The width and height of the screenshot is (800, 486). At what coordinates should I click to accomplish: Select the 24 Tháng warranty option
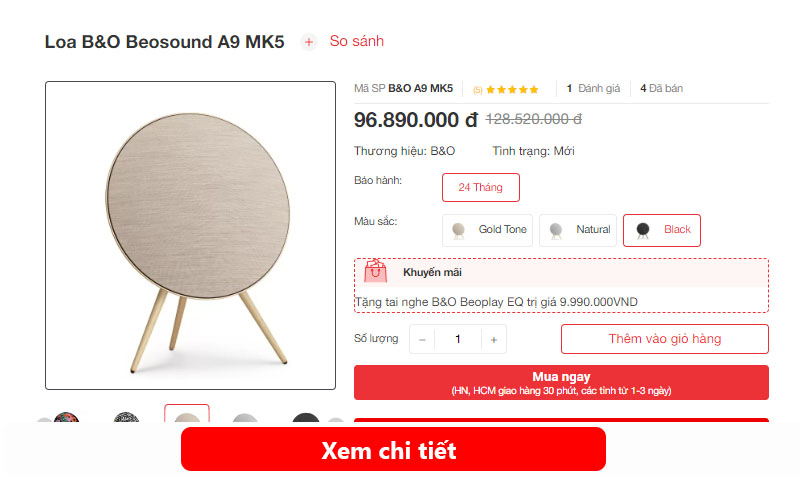tap(481, 187)
